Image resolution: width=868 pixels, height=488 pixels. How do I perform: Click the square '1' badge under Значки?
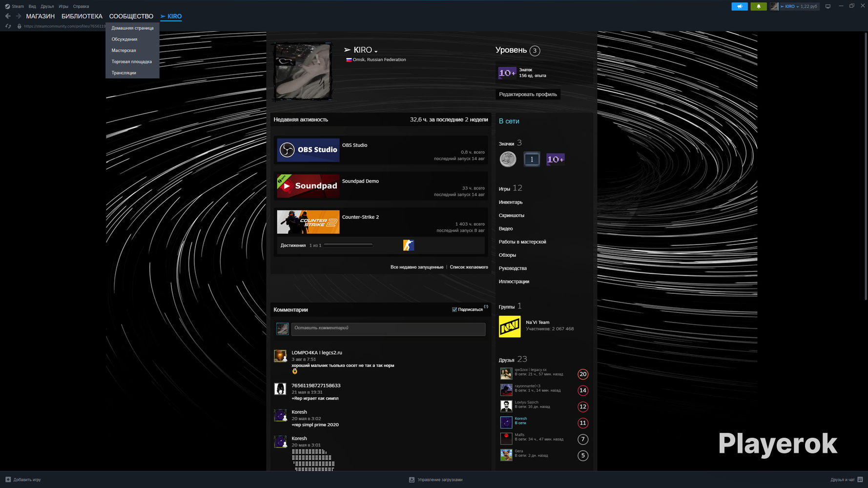(532, 159)
